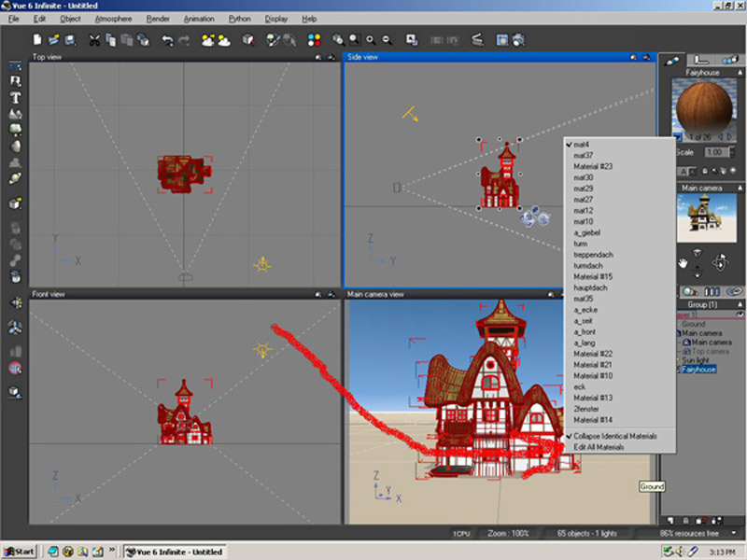This screenshot has height=560, width=747.
Task: Click the Undo arrow icon
Action: pyautogui.click(x=167, y=40)
